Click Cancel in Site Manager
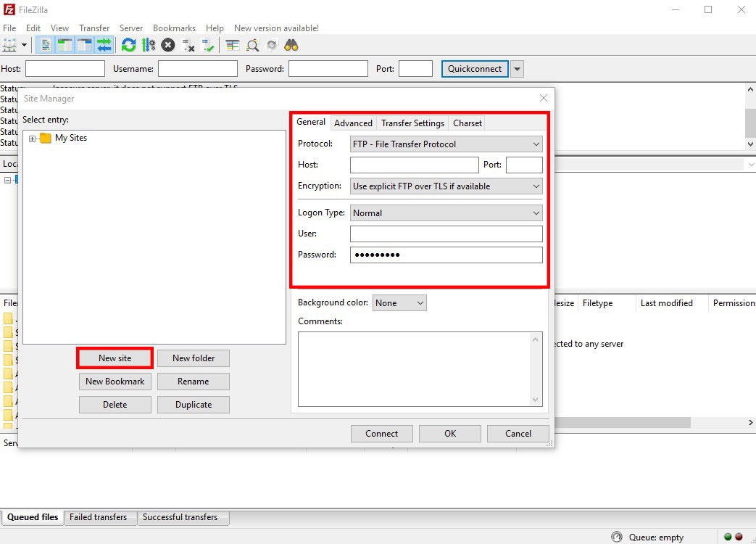Screen dimensions: 756x544 point(518,434)
